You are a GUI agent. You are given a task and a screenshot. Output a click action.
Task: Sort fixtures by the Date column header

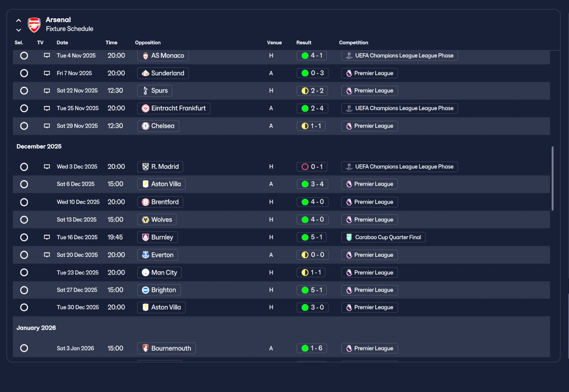pyautogui.click(x=62, y=43)
